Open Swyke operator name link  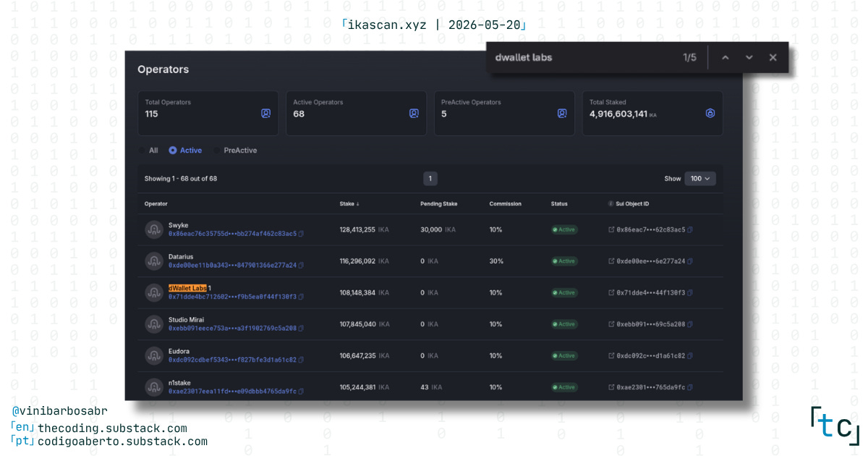[178, 225]
